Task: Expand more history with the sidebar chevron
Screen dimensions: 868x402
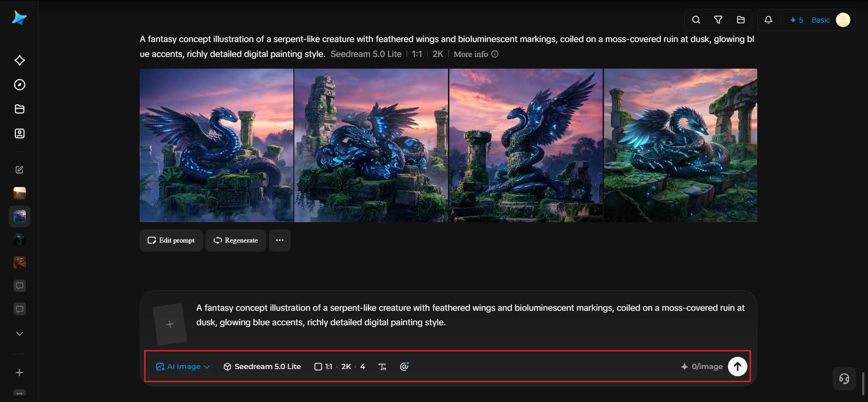Action: (x=19, y=334)
